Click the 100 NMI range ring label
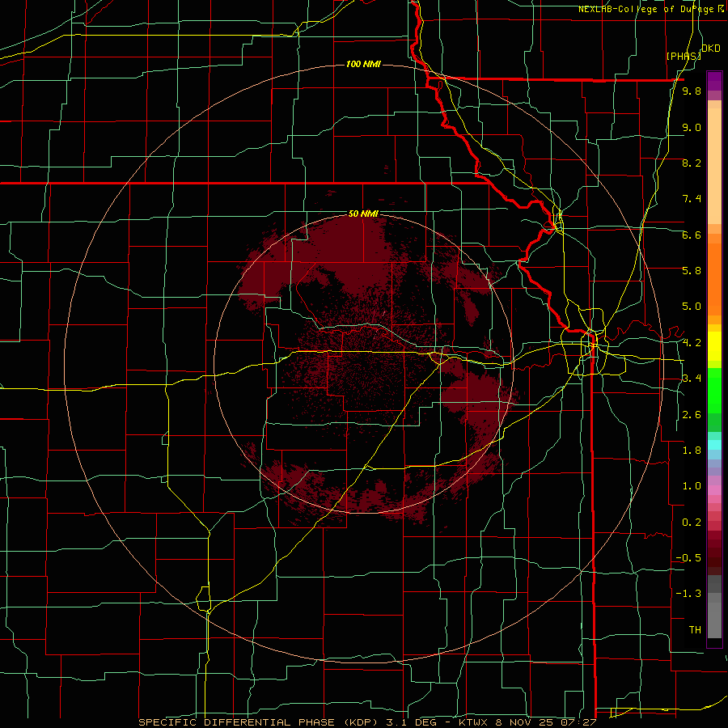Screen dimensions: 728x728 (363, 64)
